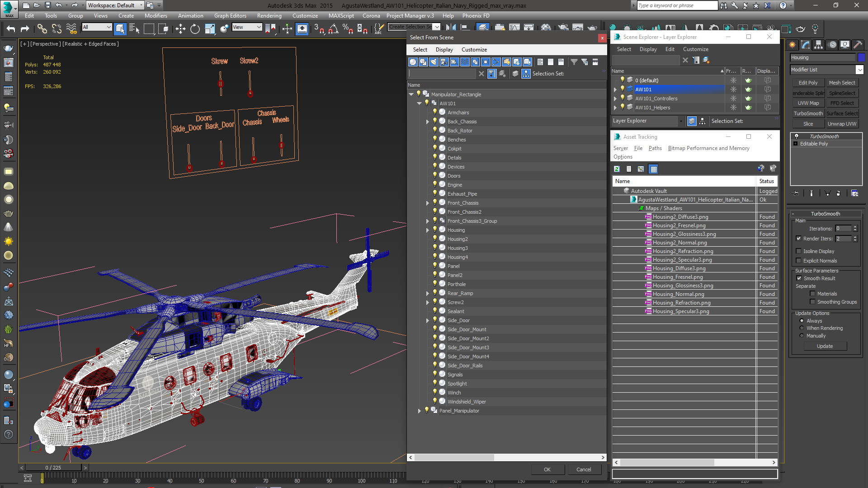
Task: Click Cancel in Select From Scene
Action: click(x=584, y=469)
